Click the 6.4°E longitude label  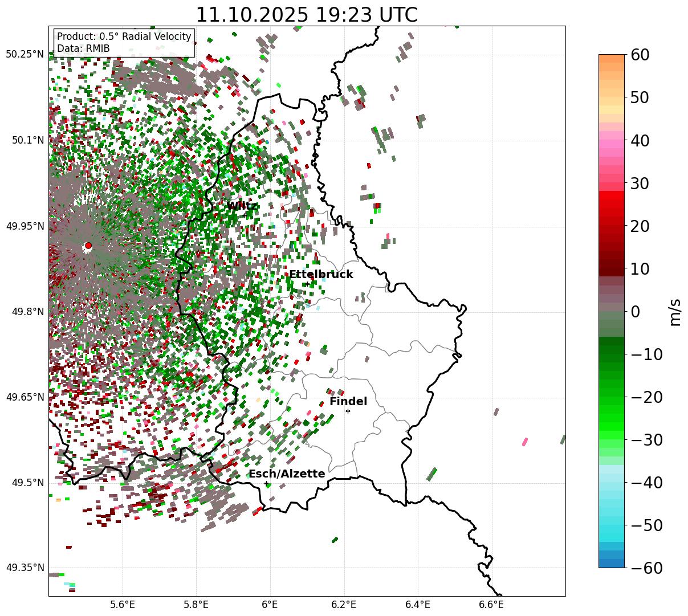click(x=418, y=605)
